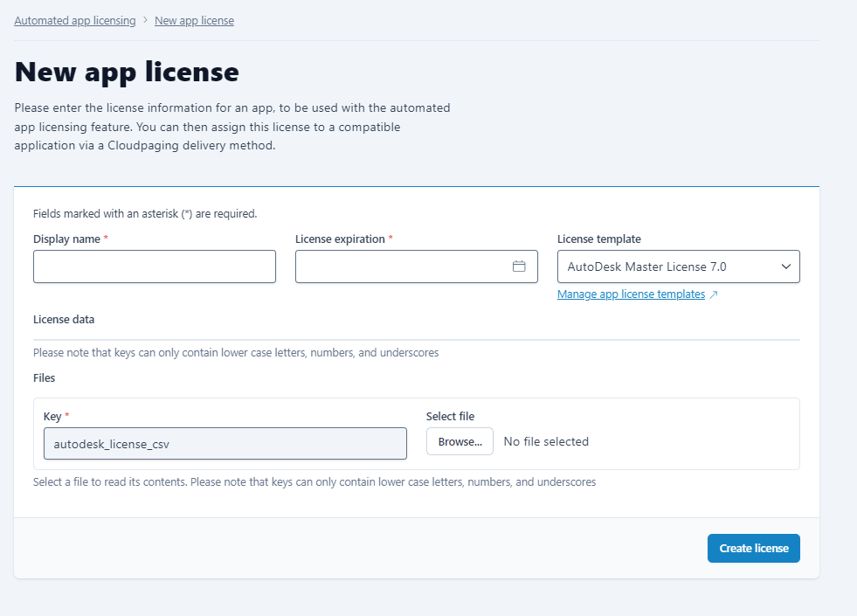Click the Select file label
The image size is (857, 616).
(450, 417)
